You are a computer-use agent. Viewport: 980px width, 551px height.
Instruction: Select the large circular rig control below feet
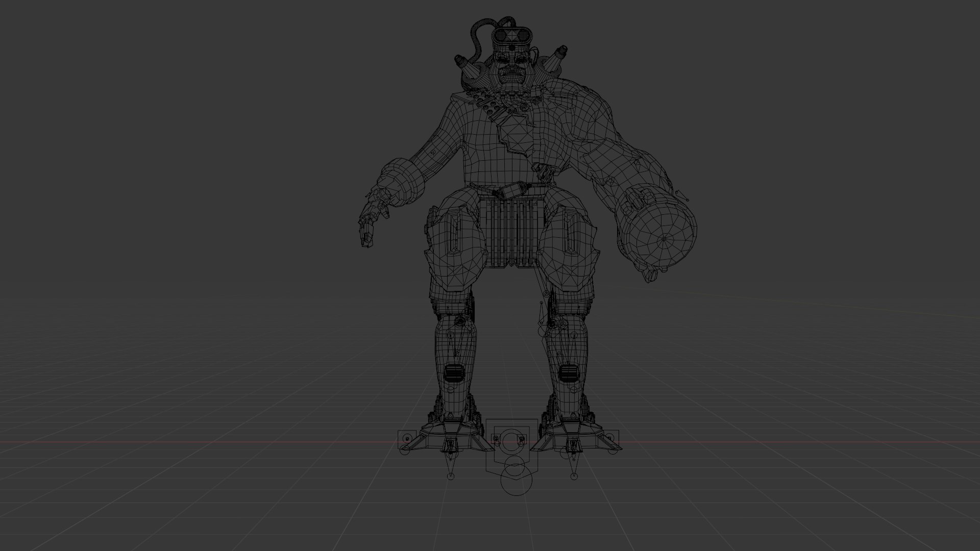click(x=517, y=480)
